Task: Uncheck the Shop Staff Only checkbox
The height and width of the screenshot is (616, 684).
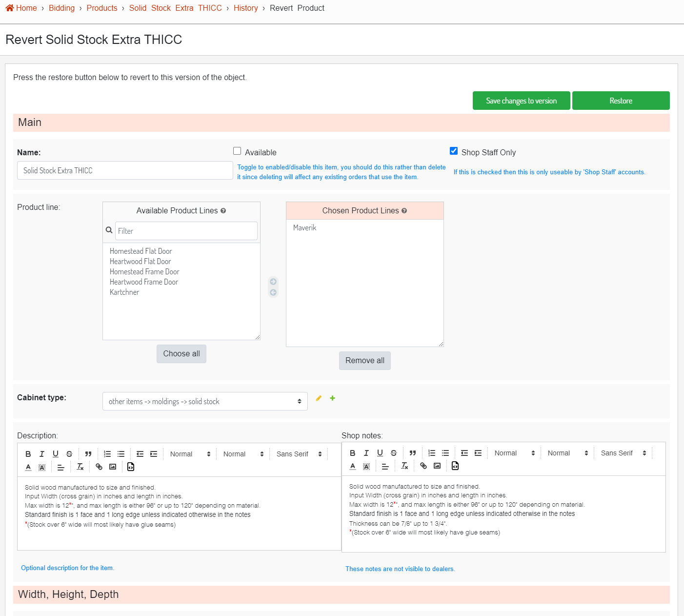Action: [454, 151]
